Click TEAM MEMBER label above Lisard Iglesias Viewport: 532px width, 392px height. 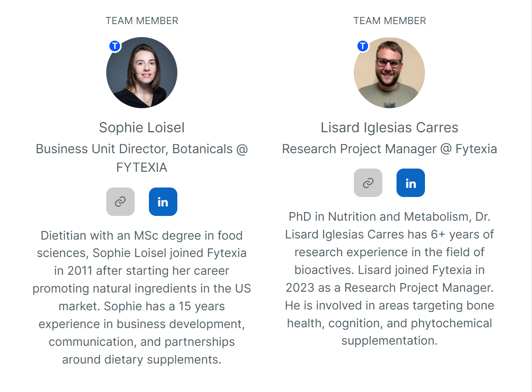[x=389, y=21]
